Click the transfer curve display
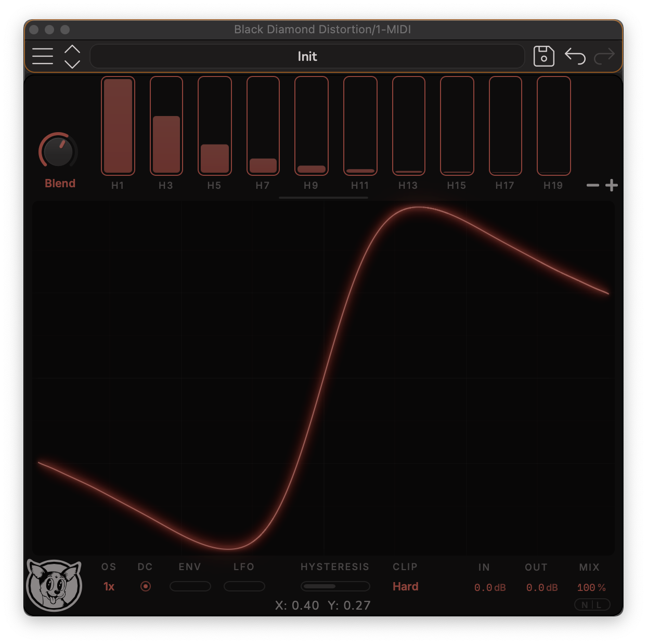This screenshot has height=644, width=647. click(323, 378)
